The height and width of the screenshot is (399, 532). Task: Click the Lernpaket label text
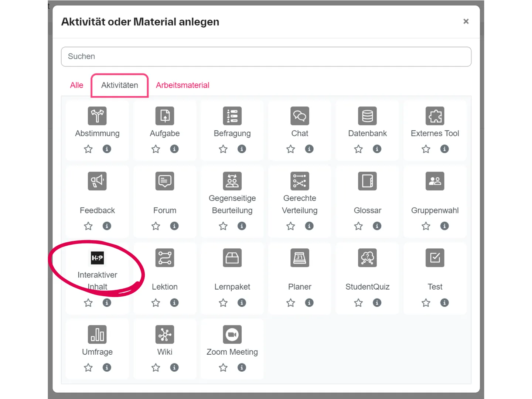[232, 287]
